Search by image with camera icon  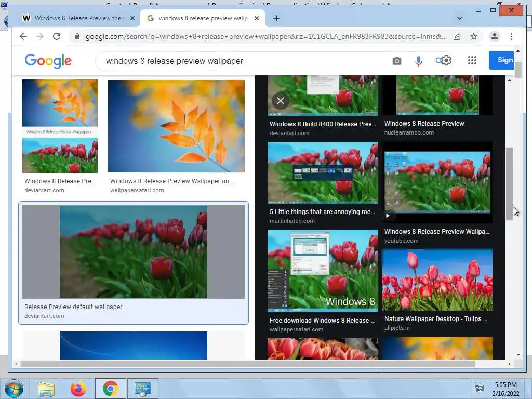396,61
